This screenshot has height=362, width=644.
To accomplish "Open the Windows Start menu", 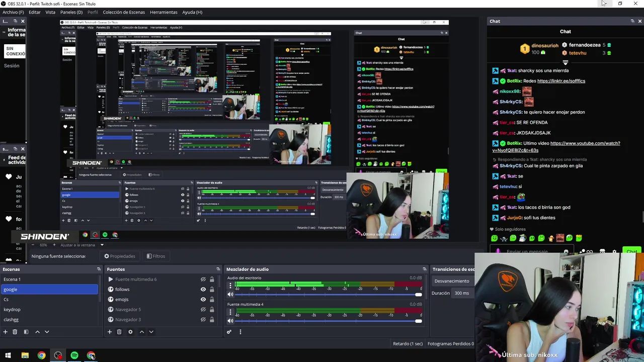I will tap(8, 355).
